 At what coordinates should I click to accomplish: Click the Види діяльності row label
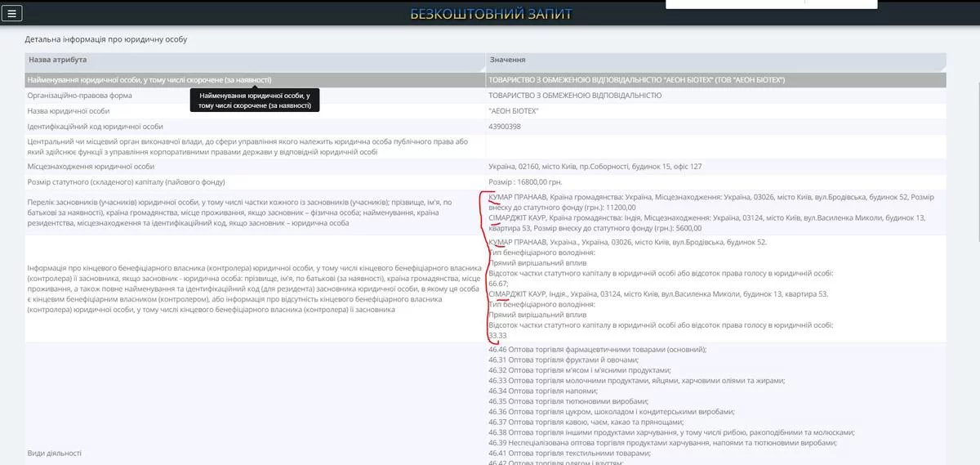click(54, 453)
